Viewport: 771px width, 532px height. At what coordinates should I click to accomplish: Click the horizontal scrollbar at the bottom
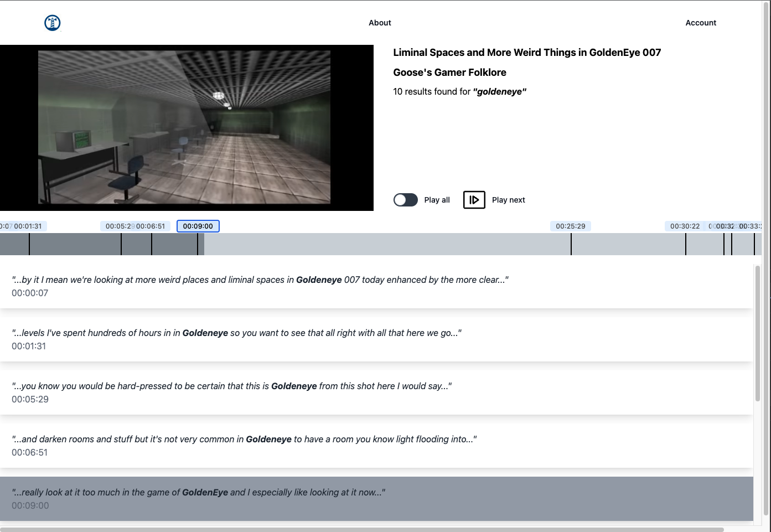pyautogui.click(x=362, y=529)
